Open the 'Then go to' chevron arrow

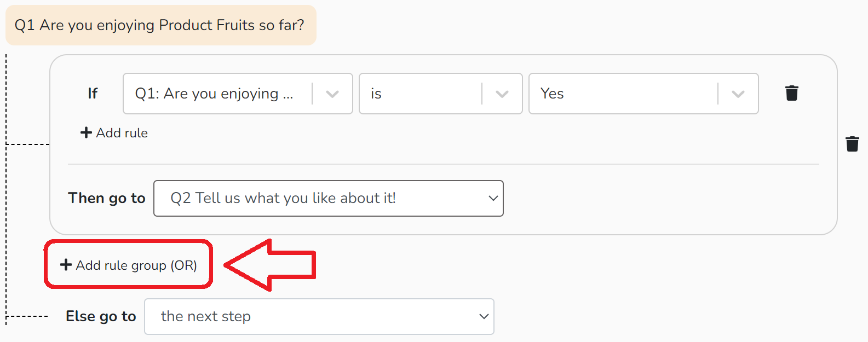(493, 198)
